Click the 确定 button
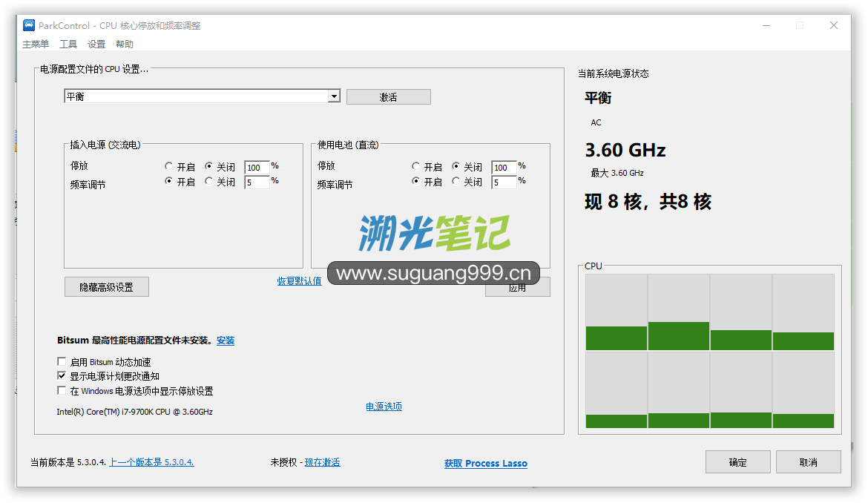Viewport: 868px width, 503px height. (738, 462)
